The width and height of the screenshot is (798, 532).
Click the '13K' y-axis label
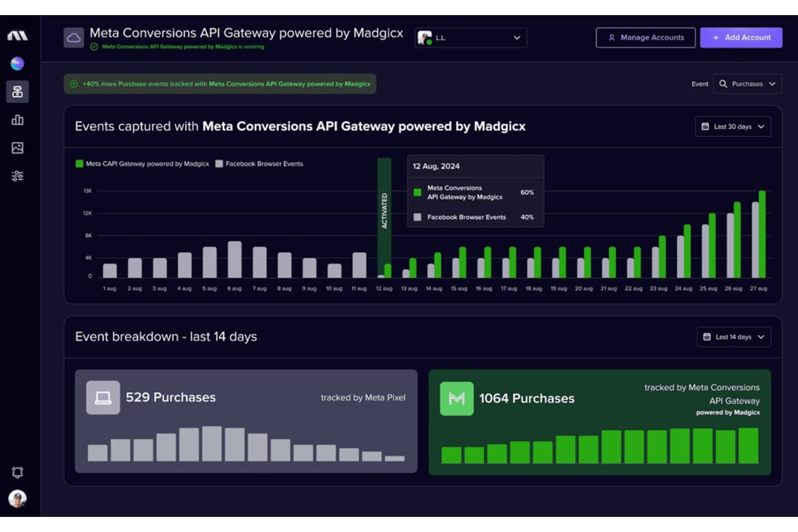[x=87, y=191]
